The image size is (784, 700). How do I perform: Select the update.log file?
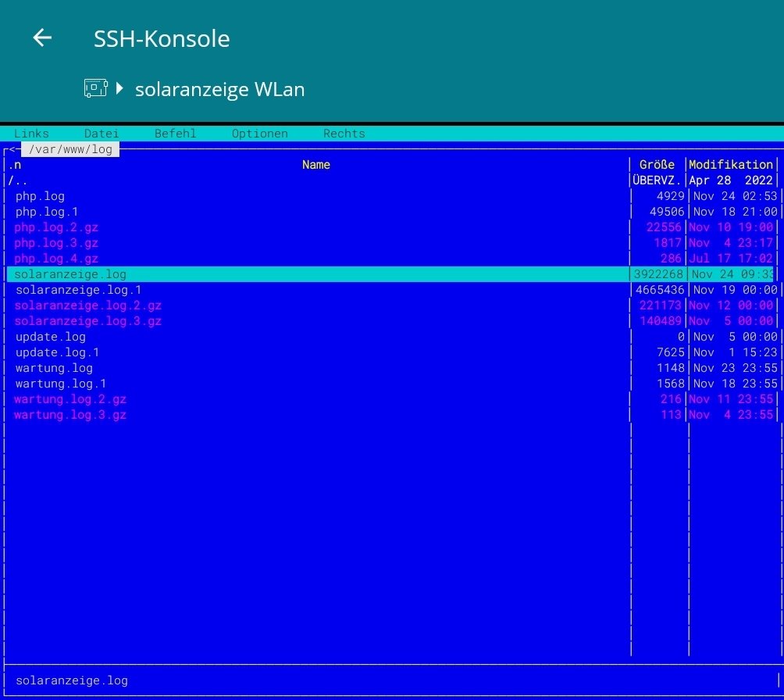click(51, 337)
